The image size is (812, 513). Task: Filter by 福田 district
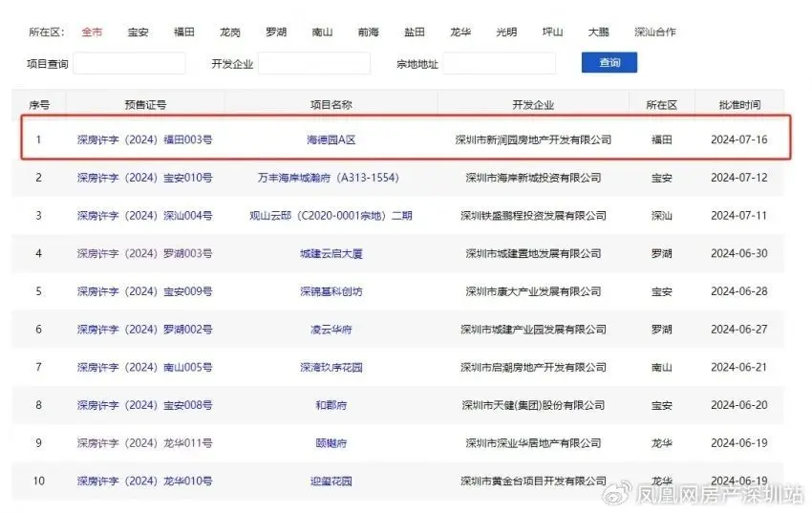183,32
